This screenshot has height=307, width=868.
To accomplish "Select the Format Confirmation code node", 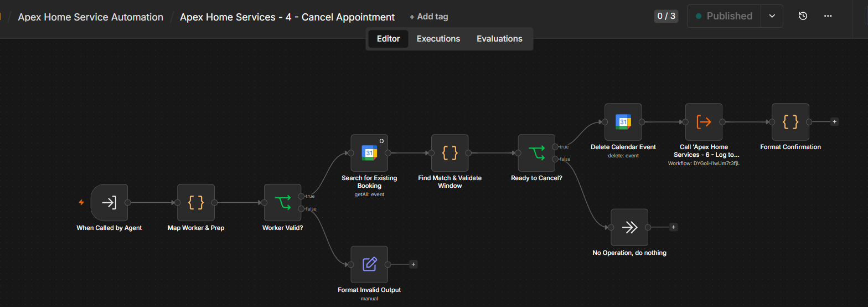I will click(790, 122).
